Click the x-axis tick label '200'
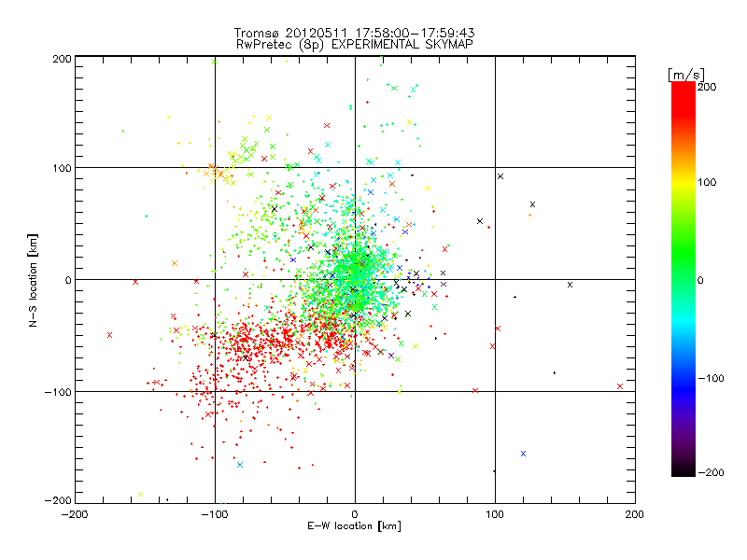Viewport: 747px width, 560px height. point(635,514)
